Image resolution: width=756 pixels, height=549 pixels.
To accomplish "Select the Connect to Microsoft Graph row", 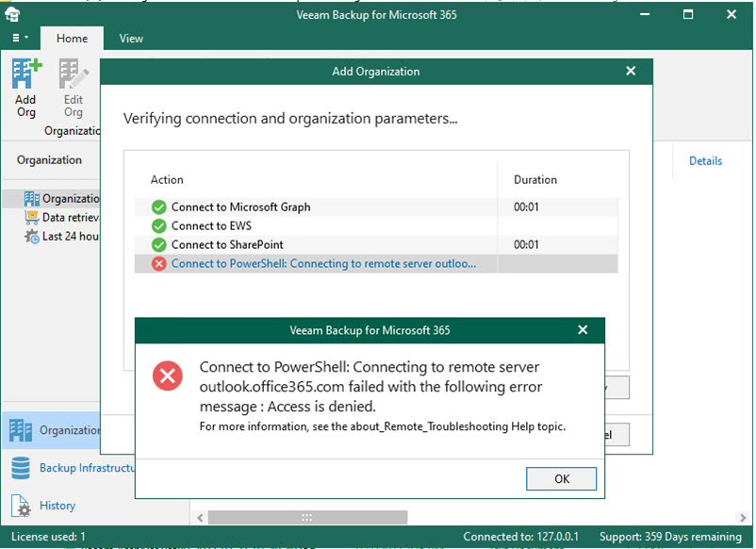I will (x=376, y=207).
